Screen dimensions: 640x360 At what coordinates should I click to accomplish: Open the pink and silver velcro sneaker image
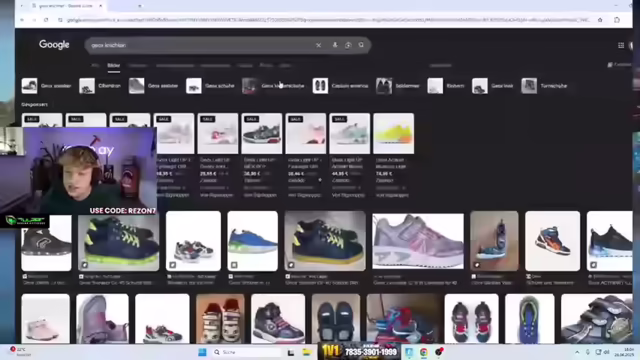coord(418,241)
